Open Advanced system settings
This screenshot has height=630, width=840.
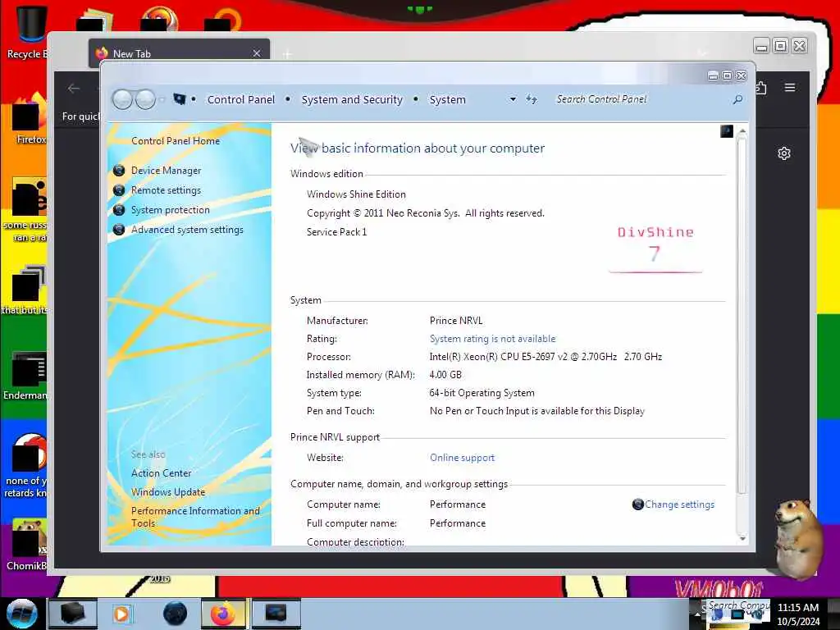[x=187, y=230]
